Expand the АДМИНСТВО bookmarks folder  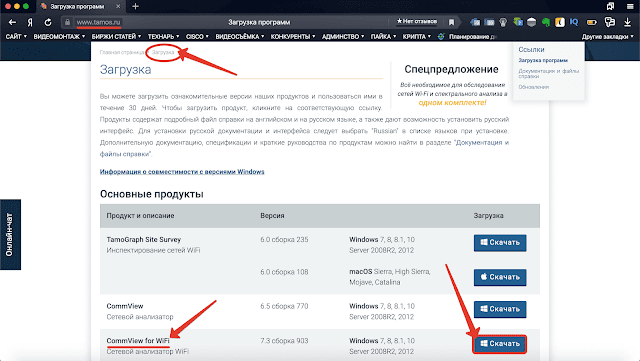[343, 36]
